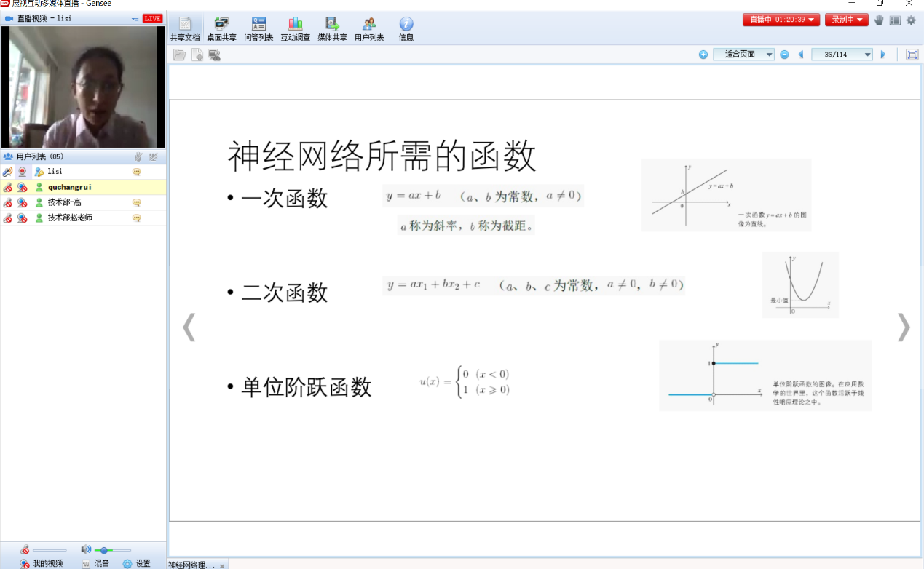Open 混音 audio mixing
Screen dimensions: 924x569
pyautogui.click(x=95, y=563)
